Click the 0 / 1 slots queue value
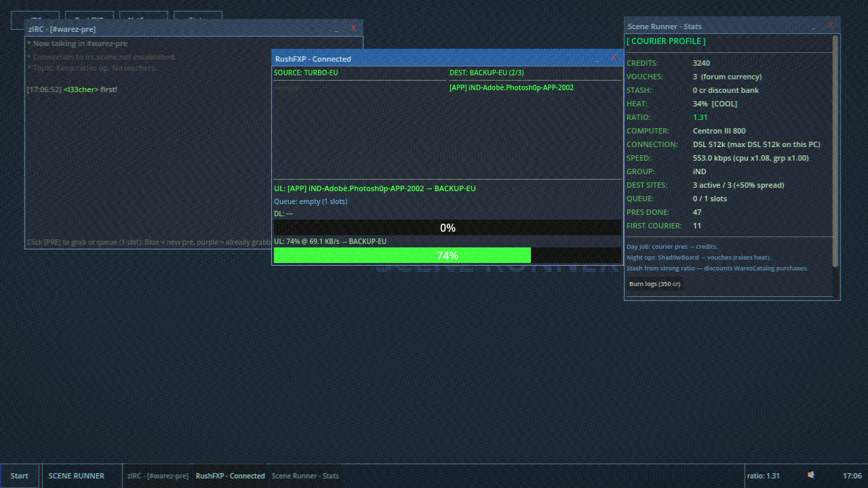 coord(710,199)
